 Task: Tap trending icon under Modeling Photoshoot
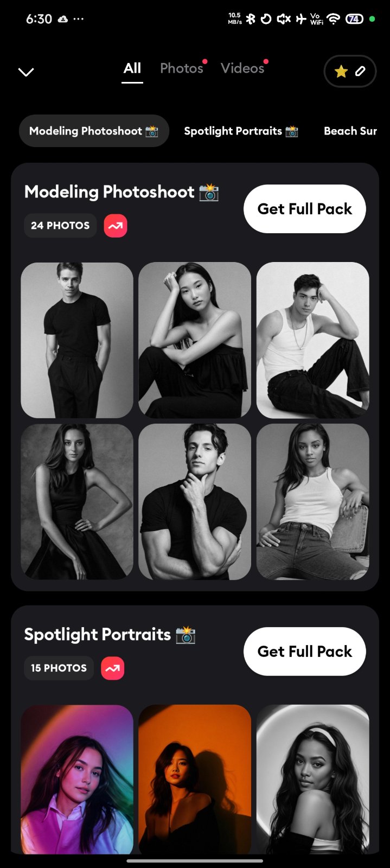116,226
